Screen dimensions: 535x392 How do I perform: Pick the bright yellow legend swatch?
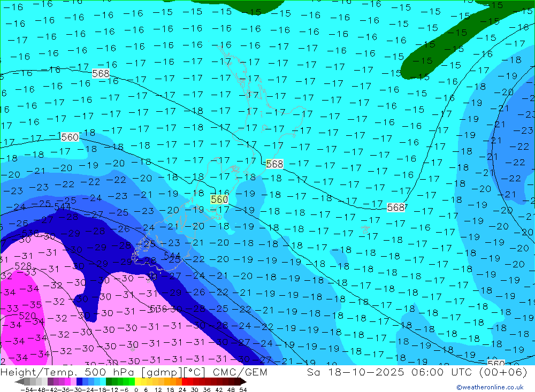[x=138, y=382]
